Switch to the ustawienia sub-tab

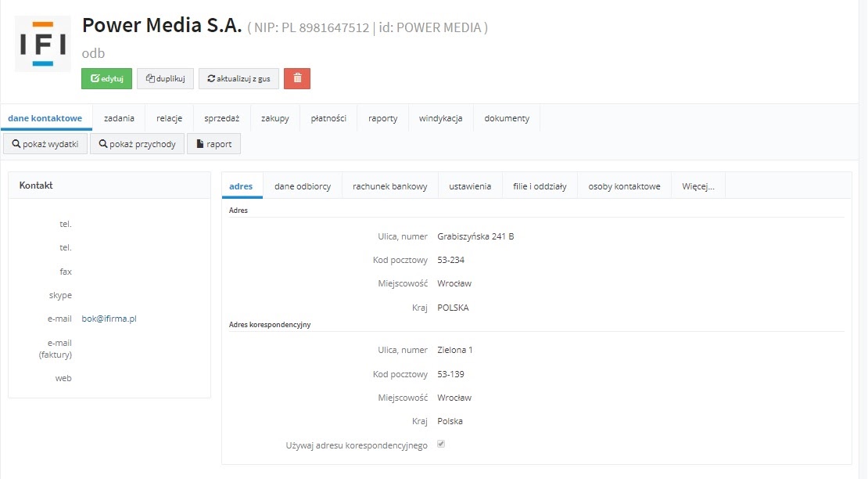point(470,186)
